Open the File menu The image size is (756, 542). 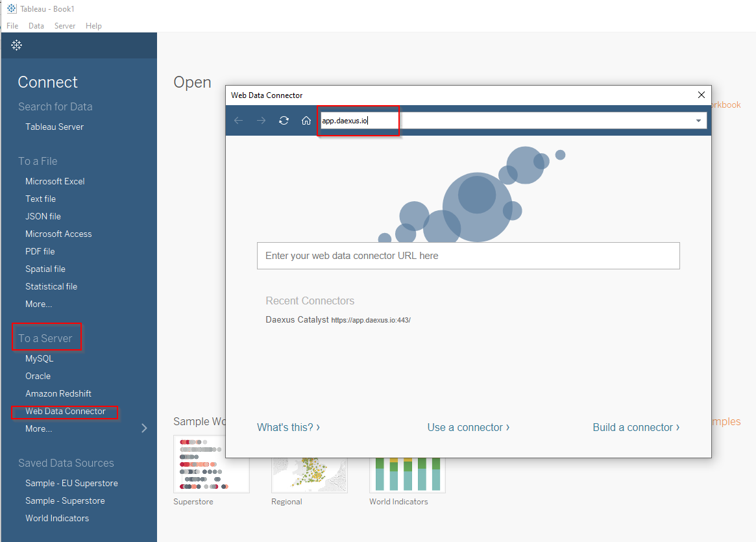[x=12, y=26]
